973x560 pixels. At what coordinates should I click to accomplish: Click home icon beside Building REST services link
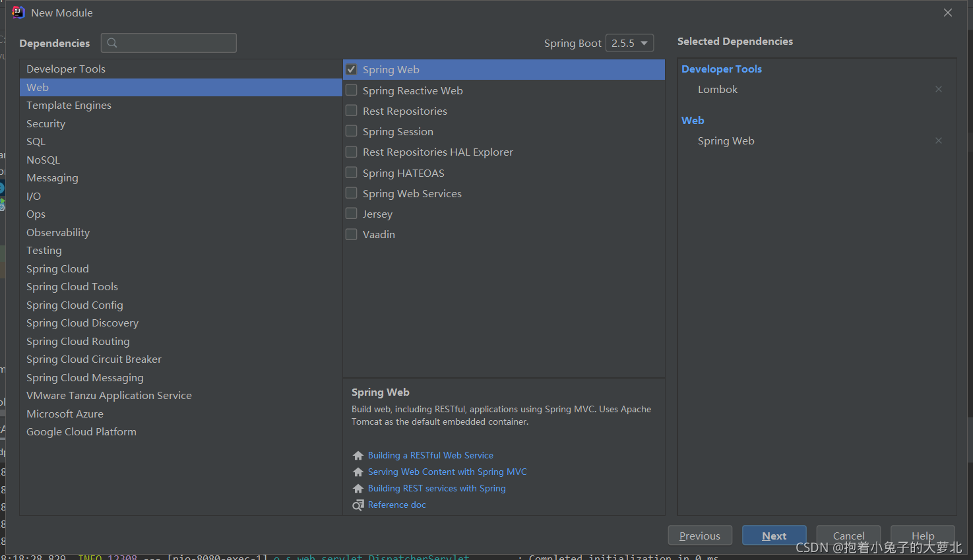[x=358, y=488]
